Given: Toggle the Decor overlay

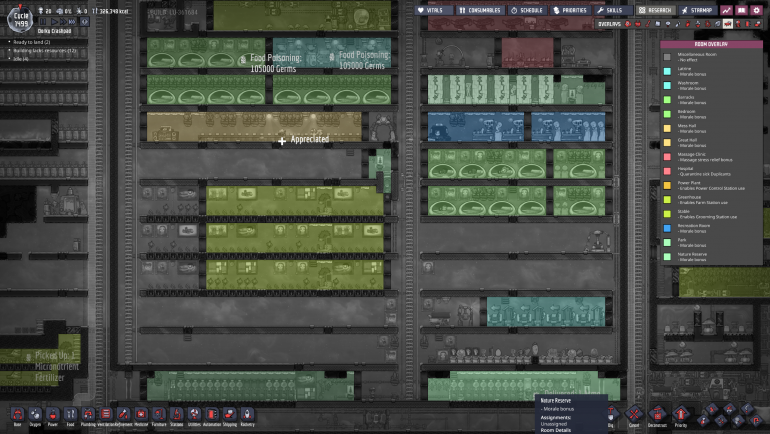Looking at the screenshot, I should click(x=698, y=24).
